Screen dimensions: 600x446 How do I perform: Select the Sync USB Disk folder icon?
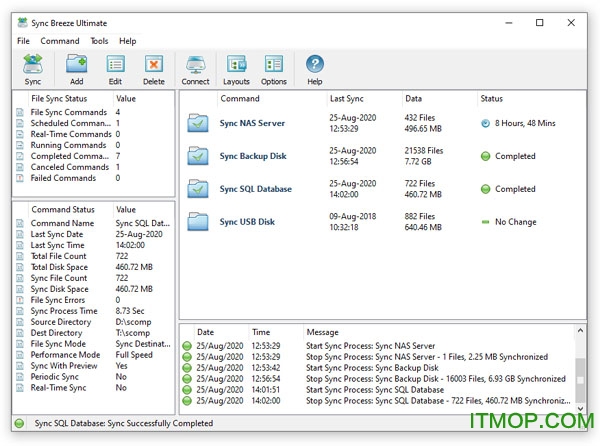tap(198, 221)
